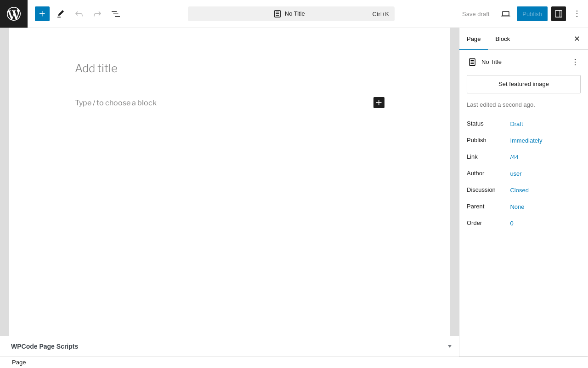Change publish date Immediately
This screenshot has height=368, width=588.
coord(526,140)
